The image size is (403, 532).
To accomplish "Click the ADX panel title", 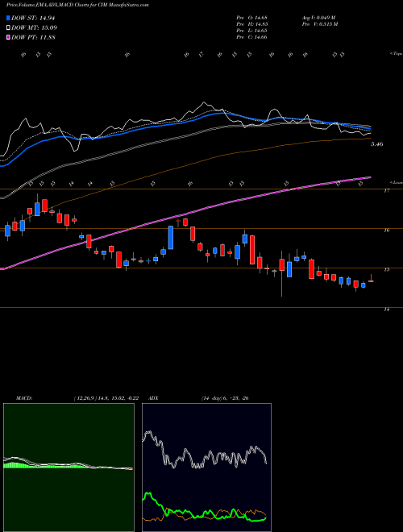I will point(154,398).
